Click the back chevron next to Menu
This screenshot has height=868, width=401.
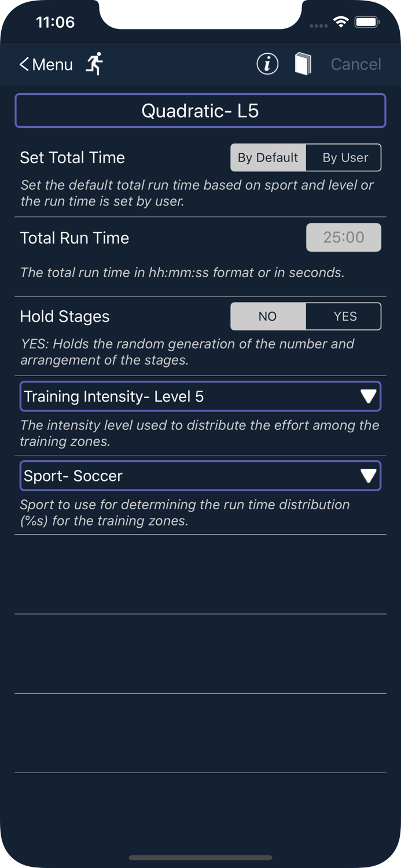click(x=23, y=64)
